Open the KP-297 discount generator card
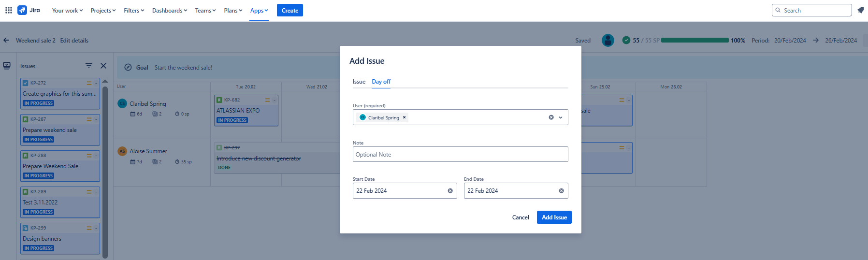 [x=277, y=158]
